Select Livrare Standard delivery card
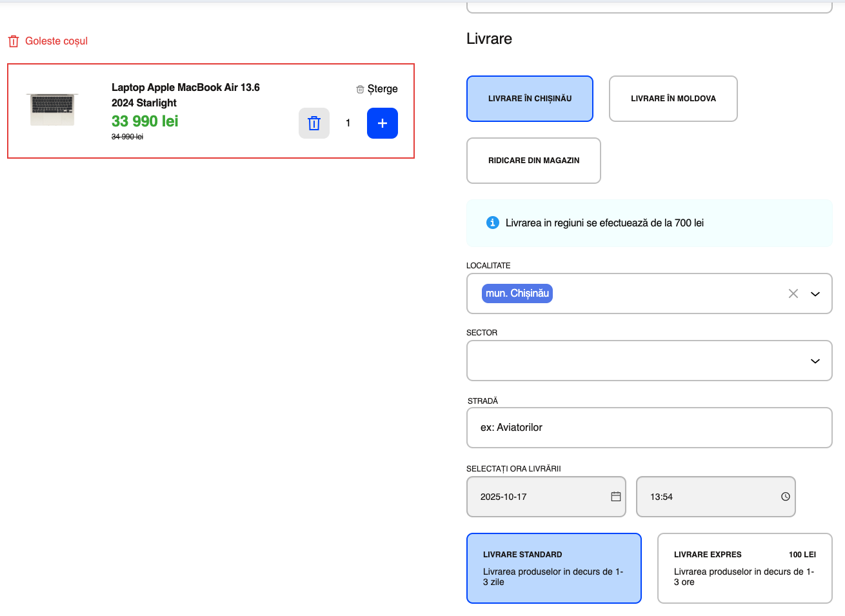Image resolution: width=845 pixels, height=616 pixels. [554, 568]
